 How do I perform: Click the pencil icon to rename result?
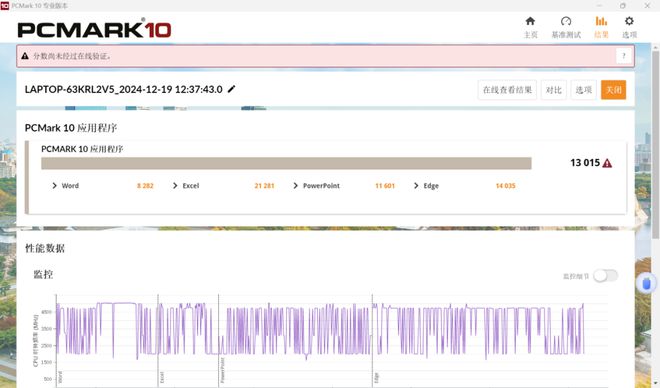coord(232,89)
